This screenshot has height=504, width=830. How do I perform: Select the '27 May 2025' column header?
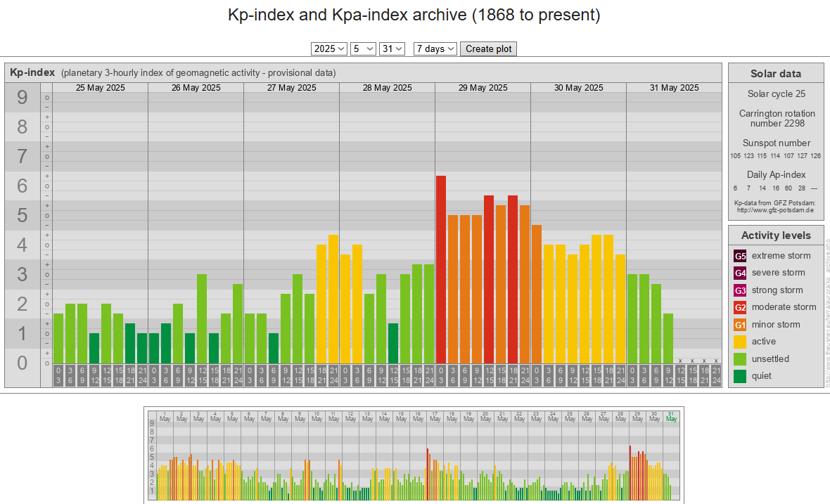click(292, 88)
